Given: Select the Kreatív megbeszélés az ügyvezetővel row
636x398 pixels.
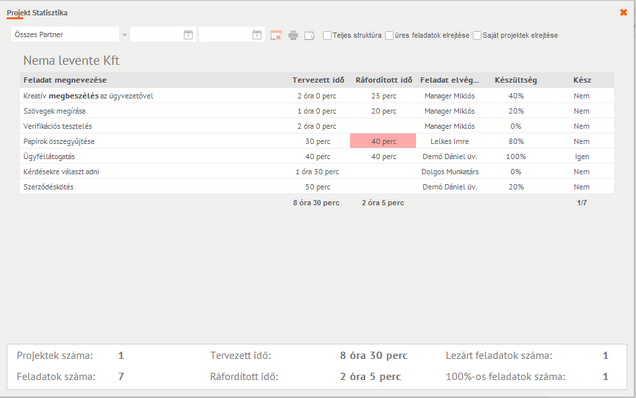Looking at the screenshot, I should (317, 96).
